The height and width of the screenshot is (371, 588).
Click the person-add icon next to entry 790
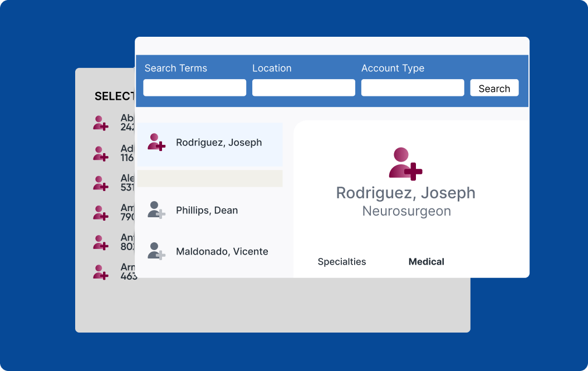(x=100, y=213)
